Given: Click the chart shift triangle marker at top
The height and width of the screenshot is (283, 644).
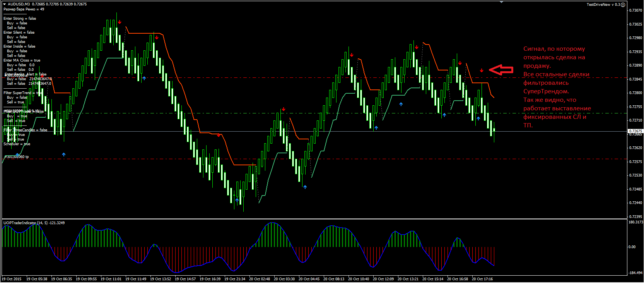Looking at the screenshot, I should coord(501,2).
